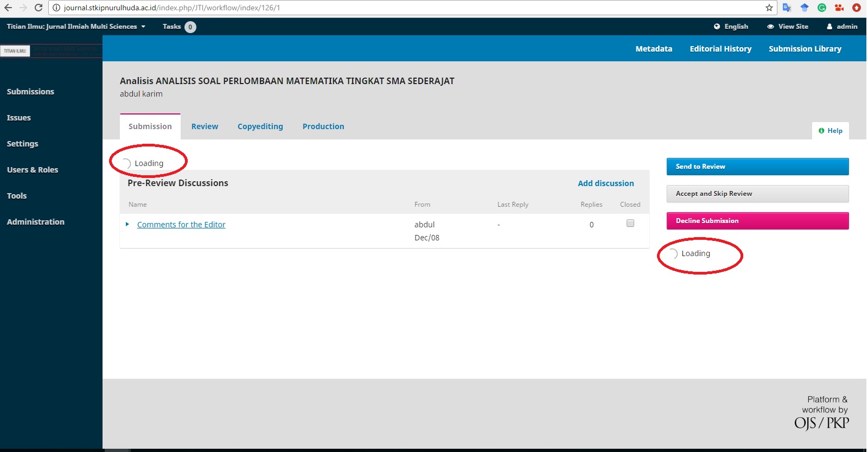Image resolution: width=868 pixels, height=452 pixels.
Task: Switch to the Copyediting tab
Action: [260, 126]
